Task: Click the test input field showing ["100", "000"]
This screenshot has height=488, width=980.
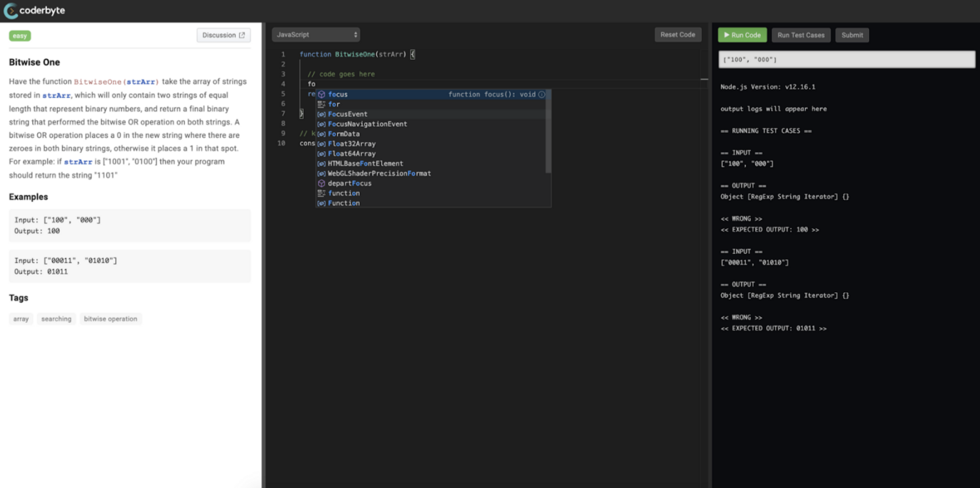Action: pyautogui.click(x=846, y=60)
